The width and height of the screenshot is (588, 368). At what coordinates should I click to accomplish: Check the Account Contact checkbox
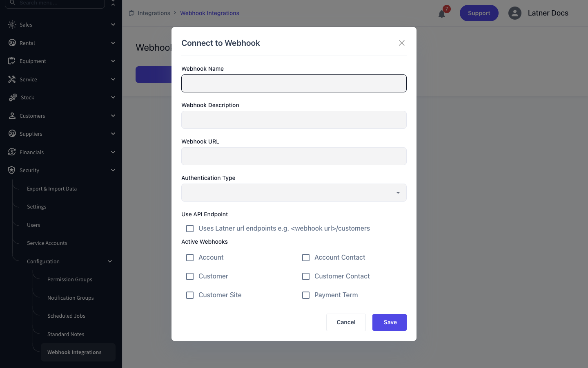pyautogui.click(x=306, y=258)
